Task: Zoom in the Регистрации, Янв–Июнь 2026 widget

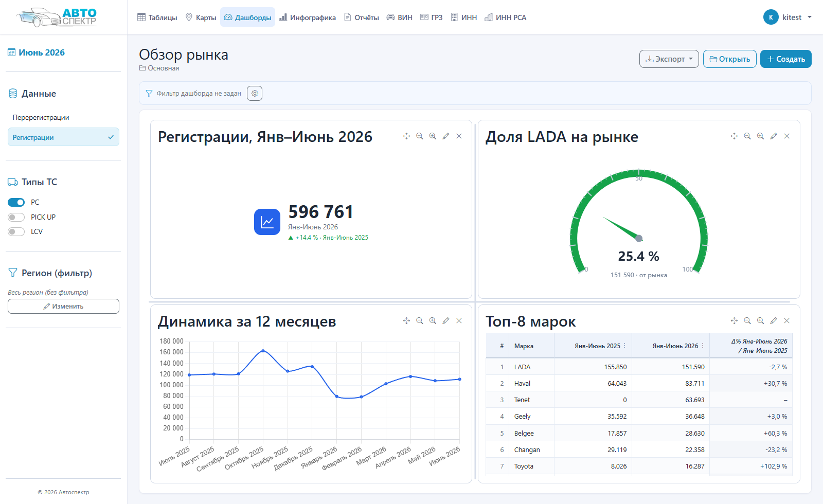Action: pos(433,136)
